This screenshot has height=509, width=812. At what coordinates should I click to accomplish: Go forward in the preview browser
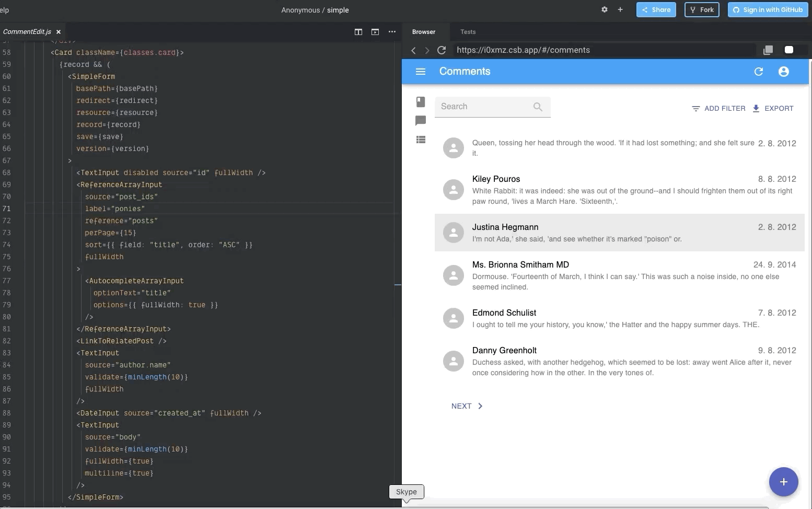pos(427,50)
